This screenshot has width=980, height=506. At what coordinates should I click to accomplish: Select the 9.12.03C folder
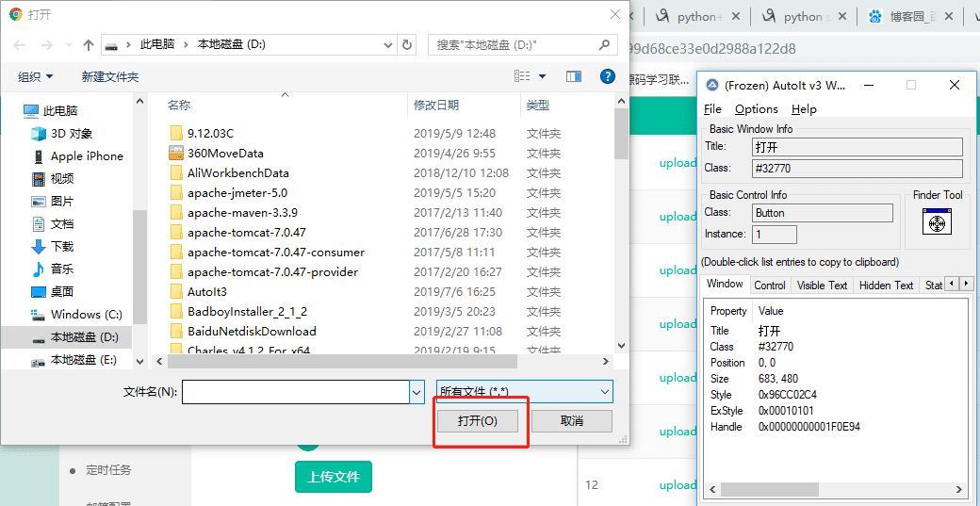point(209,133)
